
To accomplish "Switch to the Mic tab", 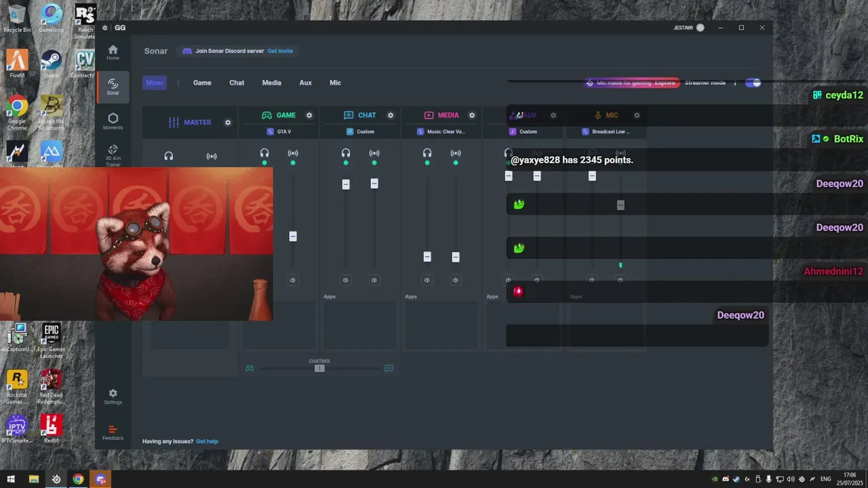I will pyautogui.click(x=335, y=83).
